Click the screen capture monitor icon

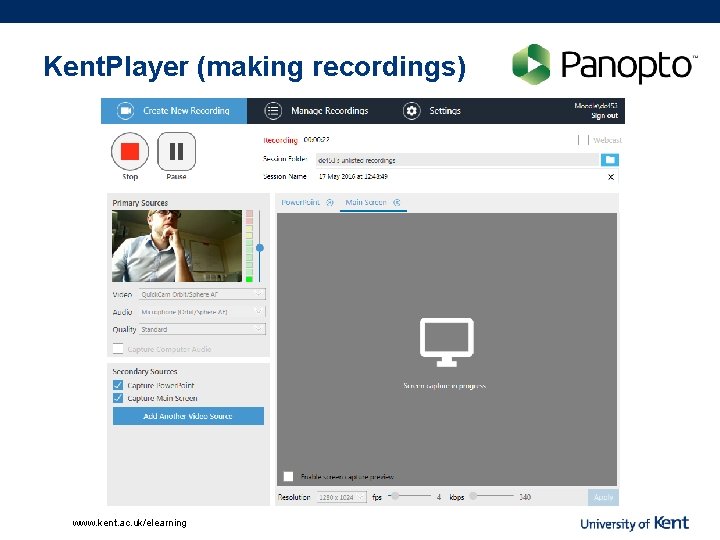click(447, 342)
